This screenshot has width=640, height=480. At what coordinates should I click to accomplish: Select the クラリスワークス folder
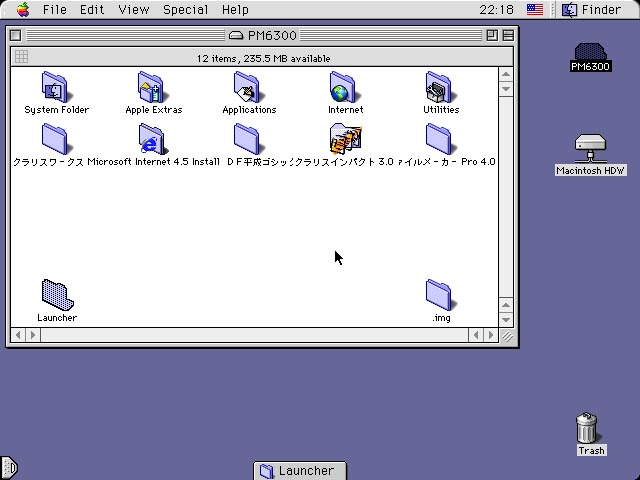[56, 139]
